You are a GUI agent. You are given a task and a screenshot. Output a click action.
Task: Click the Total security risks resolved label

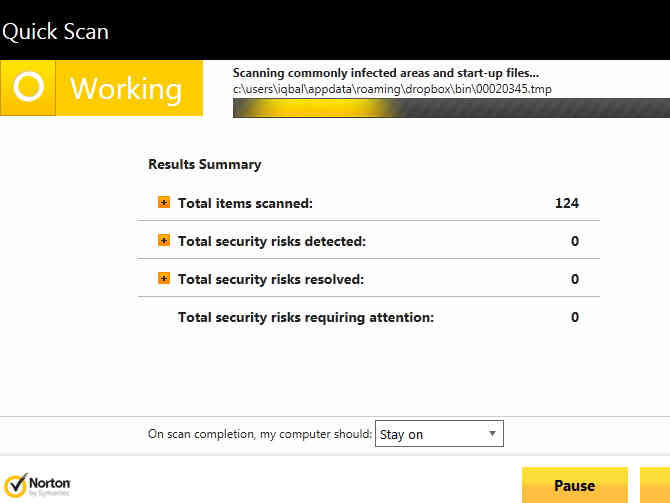pyautogui.click(x=270, y=279)
